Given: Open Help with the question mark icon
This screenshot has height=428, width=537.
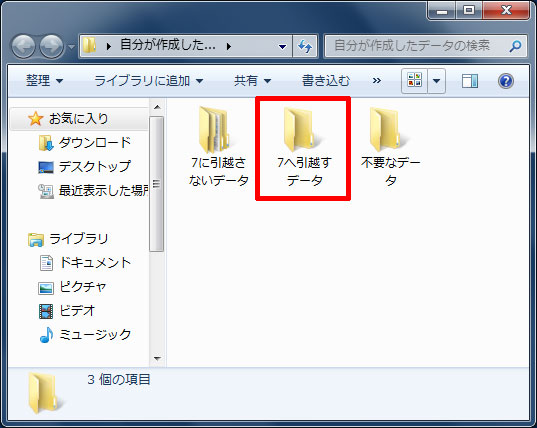Looking at the screenshot, I should pyautogui.click(x=506, y=81).
